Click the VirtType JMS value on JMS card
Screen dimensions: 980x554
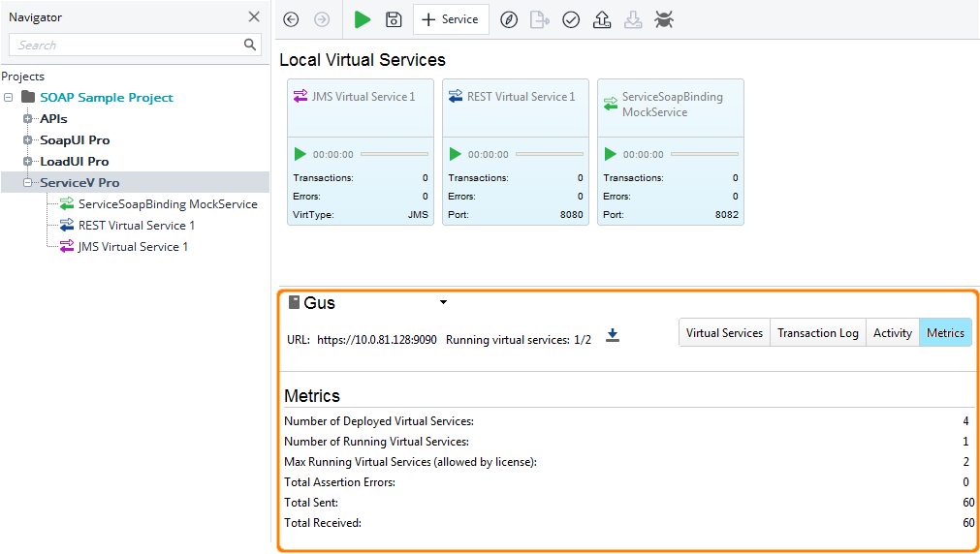pos(418,214)
